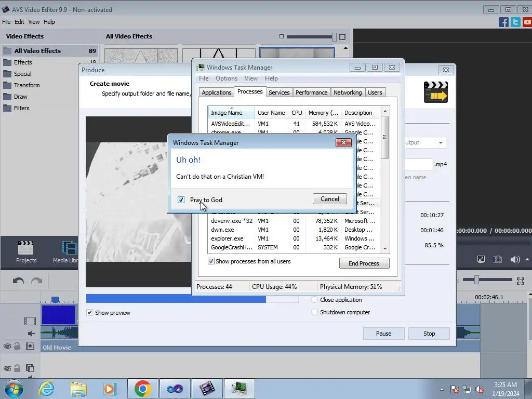Click the video track filmstrip icon
This screenshot has height=399, width=532.
30,321
